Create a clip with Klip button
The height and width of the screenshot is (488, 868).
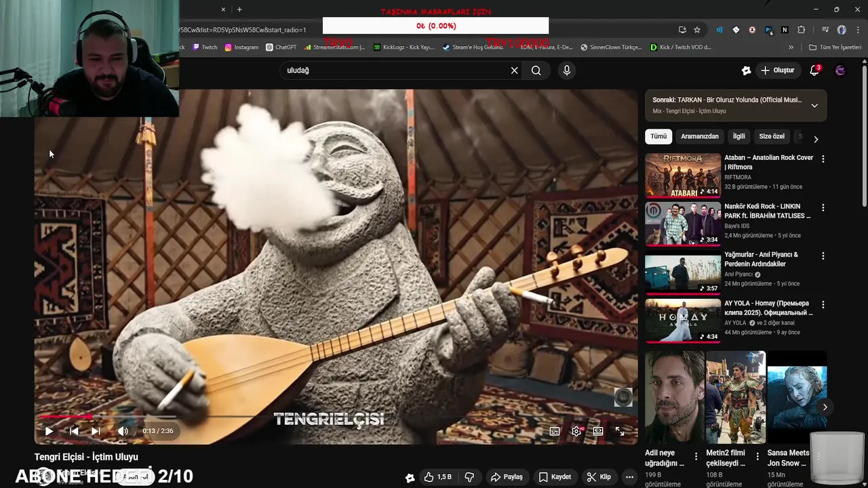pyautogui.click(x=599, y=477)
